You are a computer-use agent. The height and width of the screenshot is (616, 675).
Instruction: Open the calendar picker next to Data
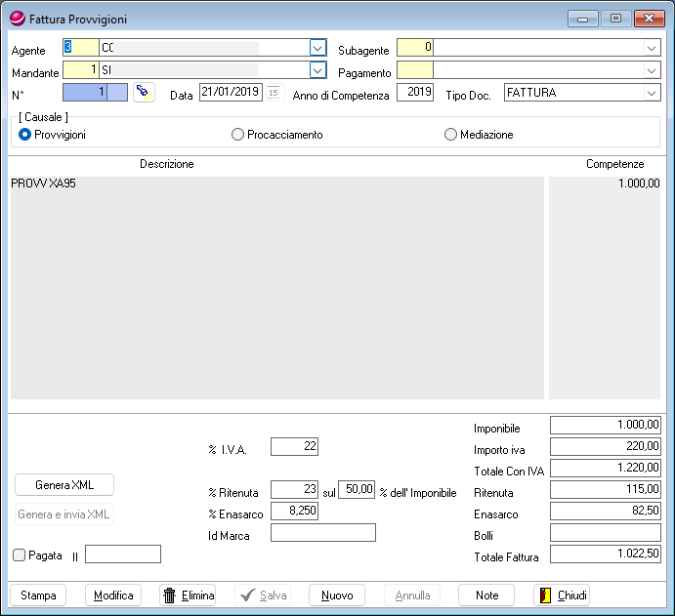pyautogui.click(x=274, y=93)
